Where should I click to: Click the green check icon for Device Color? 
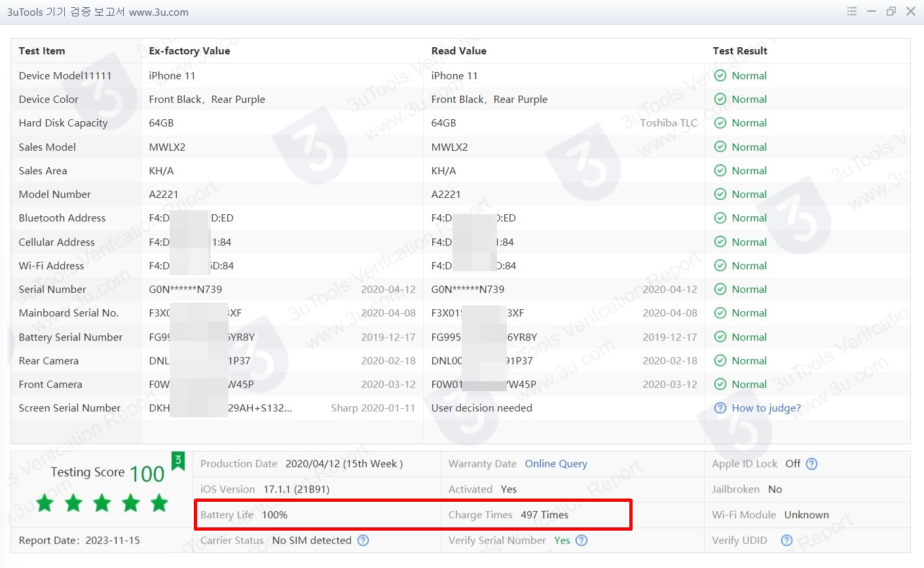click(720, 99)
